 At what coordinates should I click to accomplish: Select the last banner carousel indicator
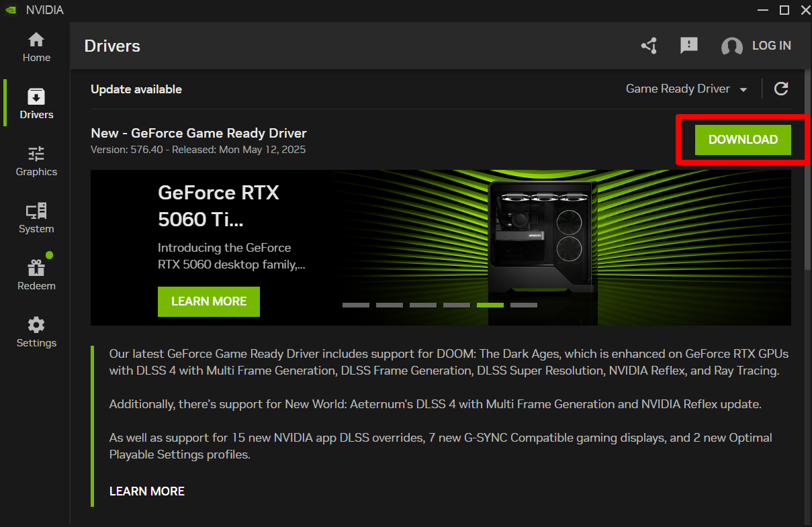(x=523, y=305)
